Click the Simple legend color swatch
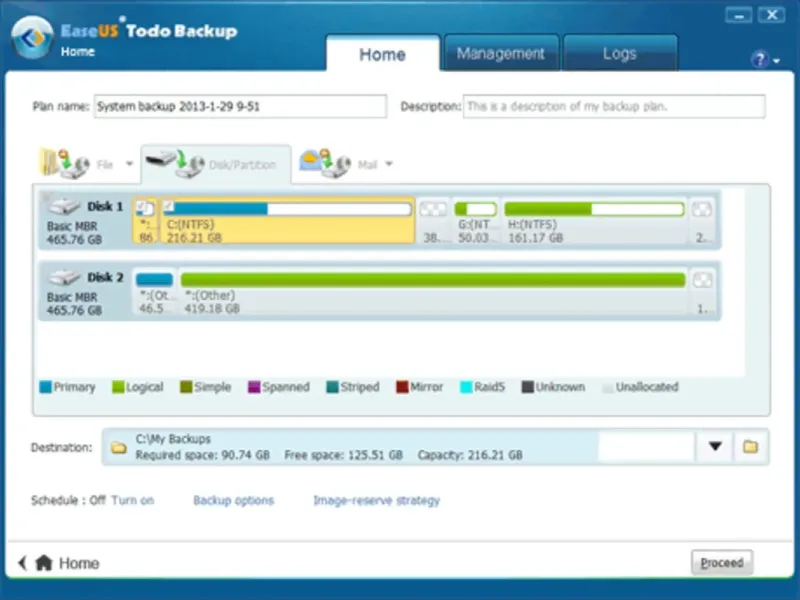The width and height of the screenshot is (800, 600). (186, 387)
